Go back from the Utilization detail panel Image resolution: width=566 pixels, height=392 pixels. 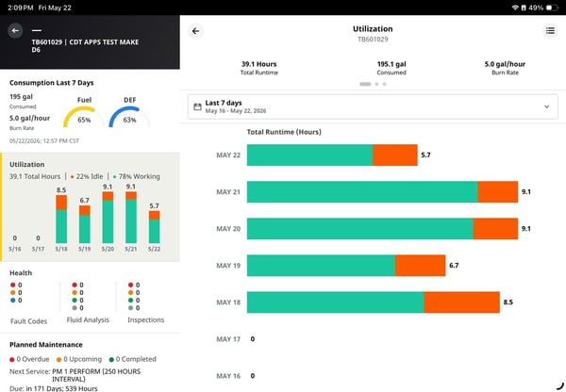click(195, 31)
